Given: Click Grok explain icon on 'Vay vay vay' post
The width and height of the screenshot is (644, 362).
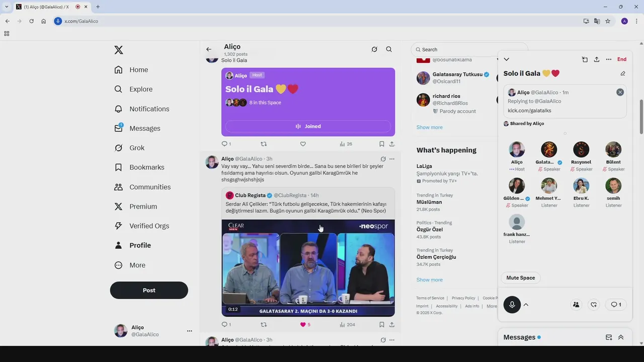Looking at the screenshot, I should [383, 159].
